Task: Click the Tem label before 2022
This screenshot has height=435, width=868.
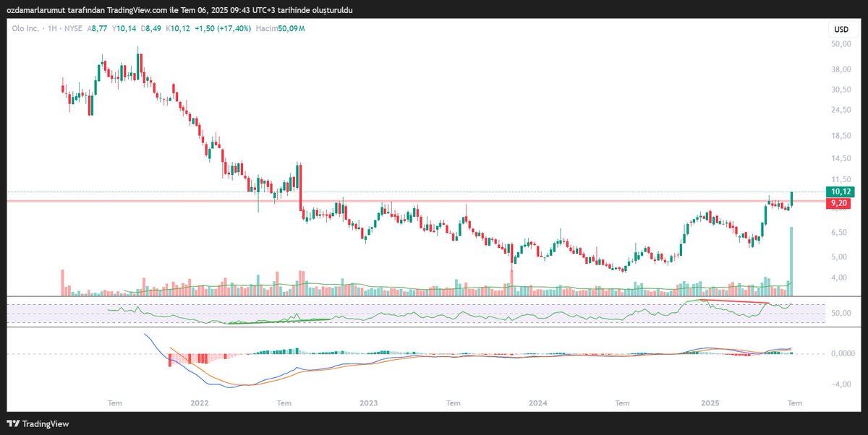Action: (x=114, y=402)
